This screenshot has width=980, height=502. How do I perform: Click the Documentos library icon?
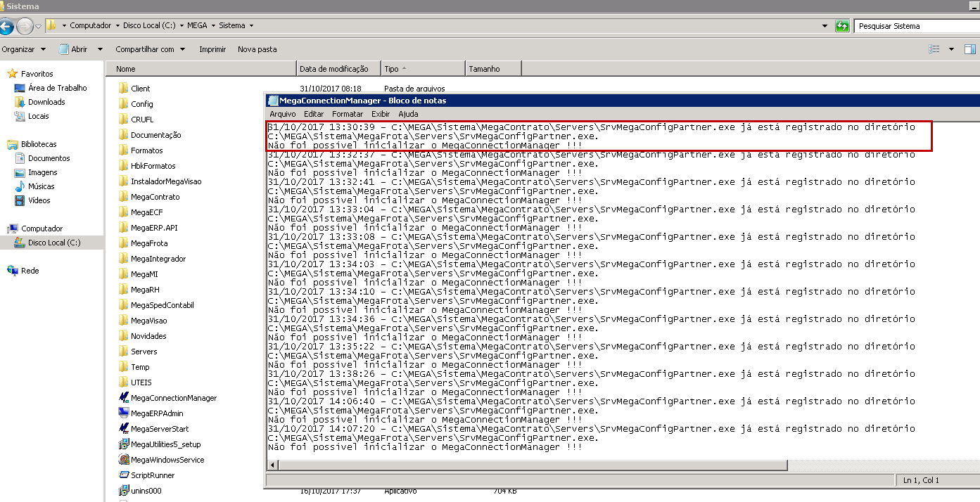coord(20,158)
